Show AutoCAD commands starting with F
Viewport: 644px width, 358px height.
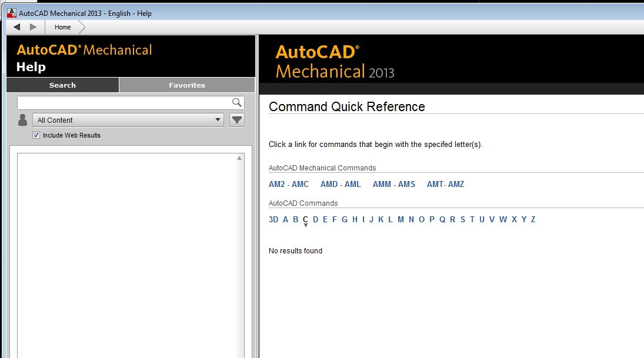(334, 220)
